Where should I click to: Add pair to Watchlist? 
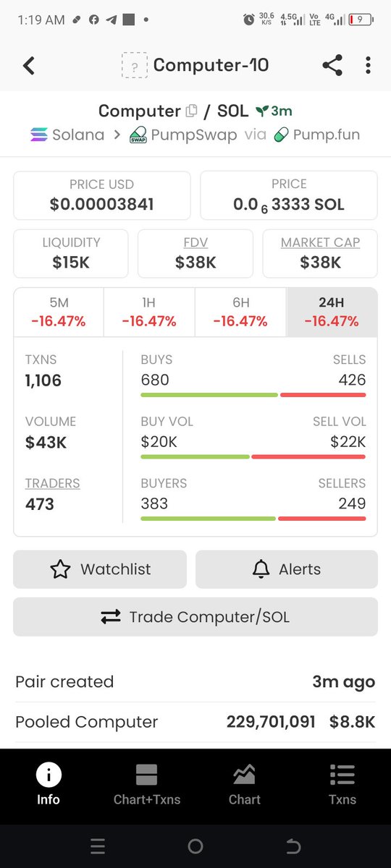pyautogui.click(x=100, y=569)
